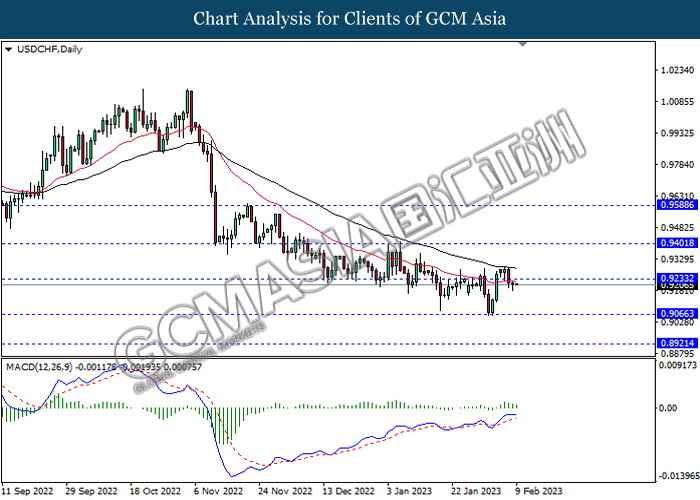Select the 0.90663 price level label

click(677, 313)
